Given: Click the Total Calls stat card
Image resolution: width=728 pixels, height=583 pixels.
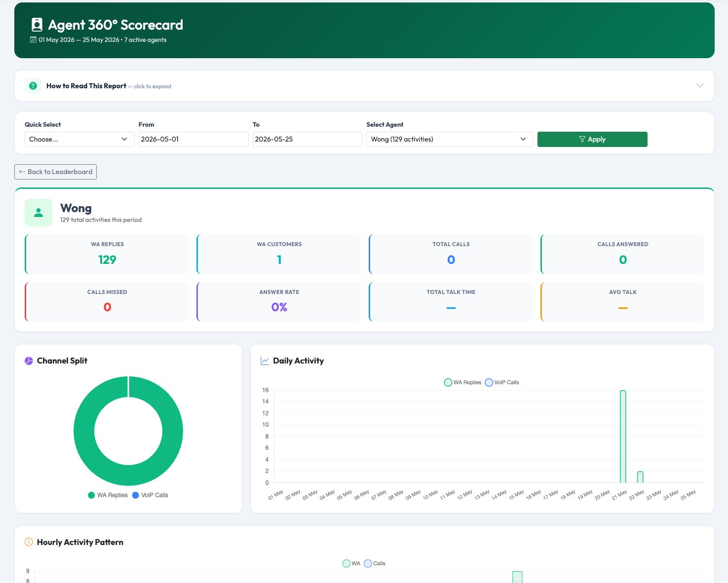Looking at the screenshot, I should [x=451, y=254].
